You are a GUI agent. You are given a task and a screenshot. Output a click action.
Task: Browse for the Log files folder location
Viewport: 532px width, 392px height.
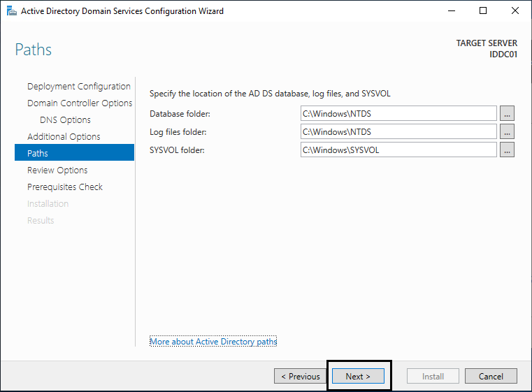tap(507, 131)
